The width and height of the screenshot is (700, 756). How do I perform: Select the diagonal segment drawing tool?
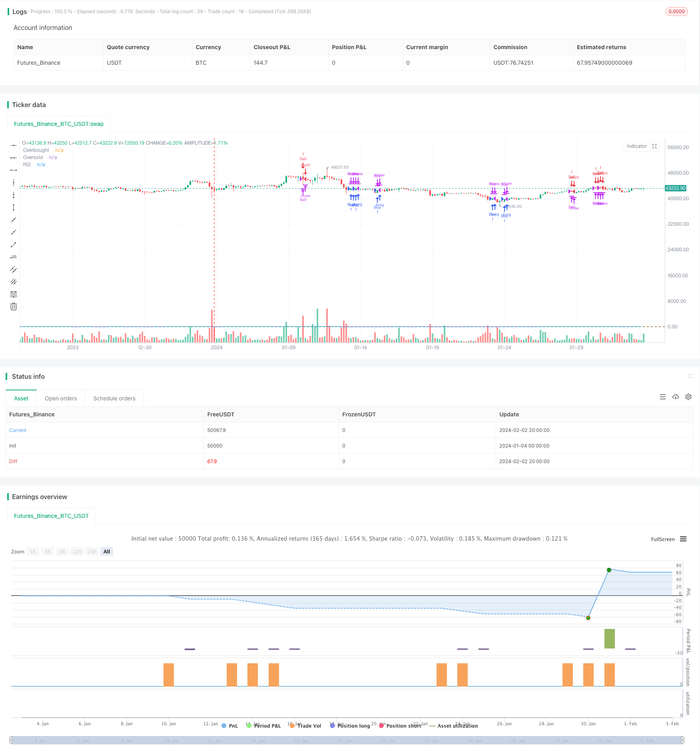coord(14,245)
